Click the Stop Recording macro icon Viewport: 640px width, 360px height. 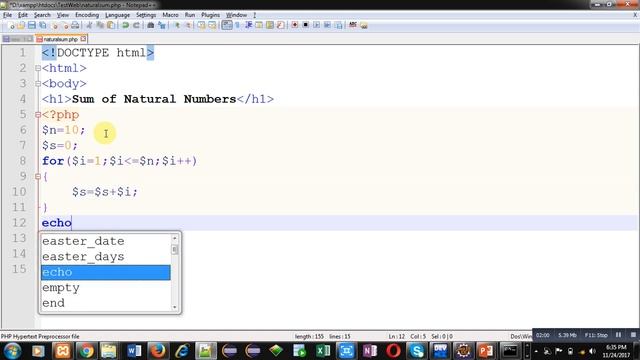(305, 25)
